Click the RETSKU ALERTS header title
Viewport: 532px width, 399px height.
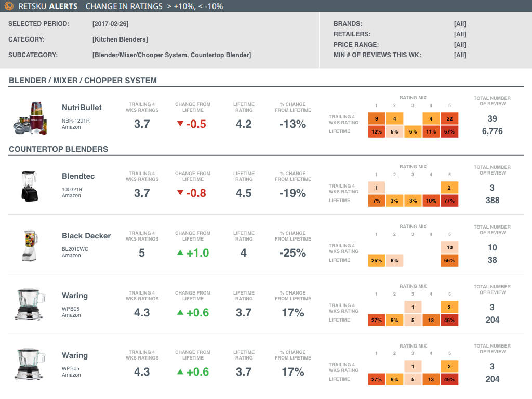(48, 6)
